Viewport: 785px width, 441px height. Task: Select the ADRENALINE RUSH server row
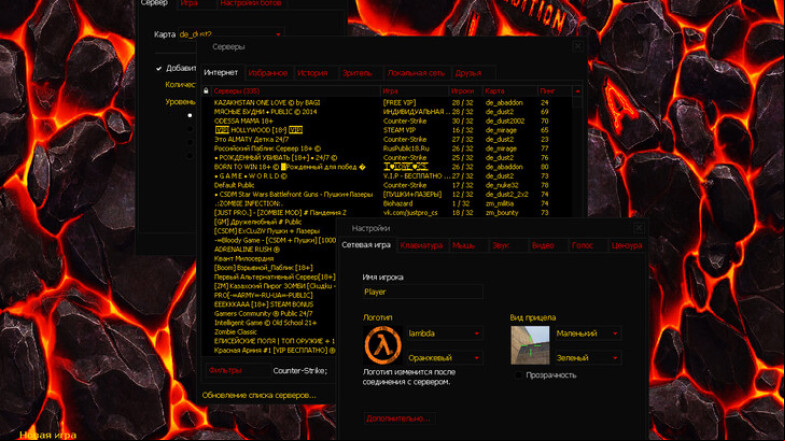click(x=269, y=249)
